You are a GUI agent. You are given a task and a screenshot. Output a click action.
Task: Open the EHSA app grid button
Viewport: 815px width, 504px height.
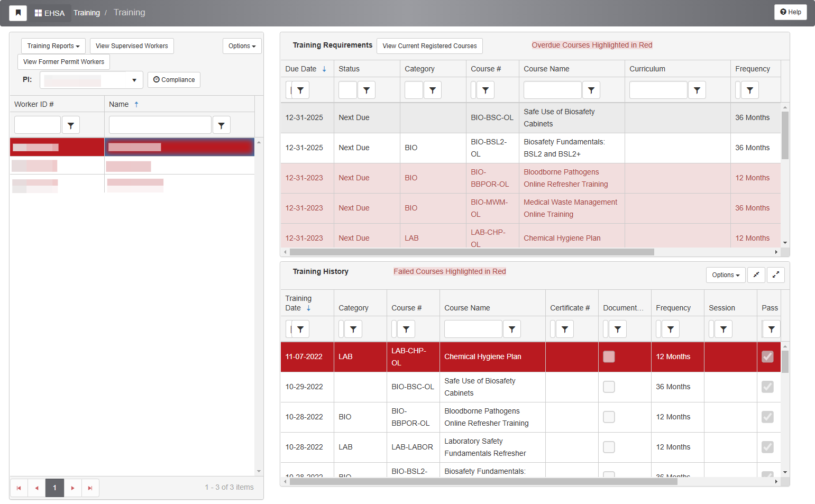pyautogui.click(x=50, y=13)
